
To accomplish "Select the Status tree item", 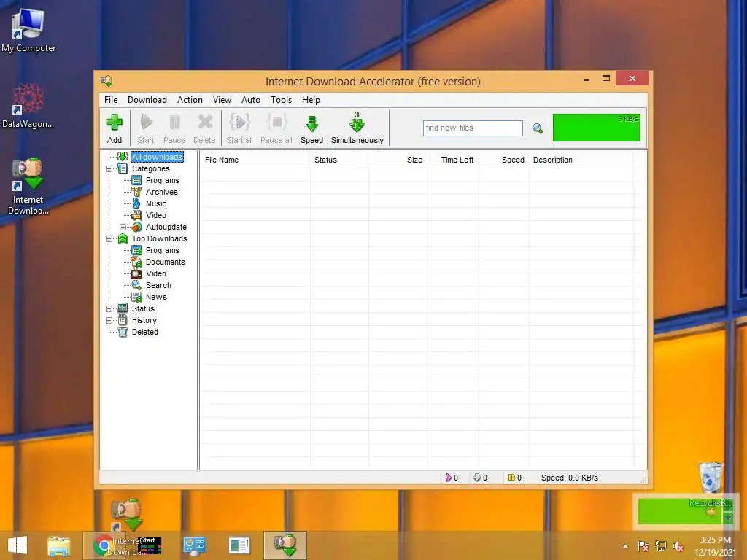I will (143, 308).
